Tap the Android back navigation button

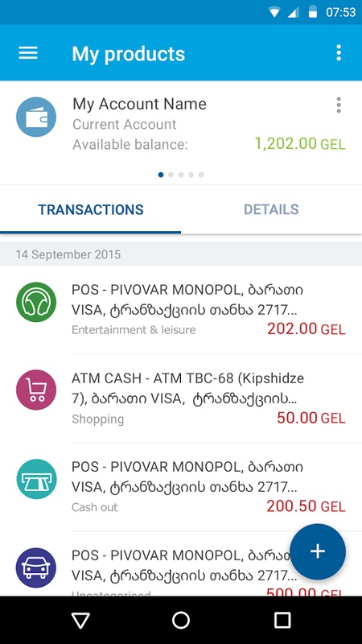point(80,620)
